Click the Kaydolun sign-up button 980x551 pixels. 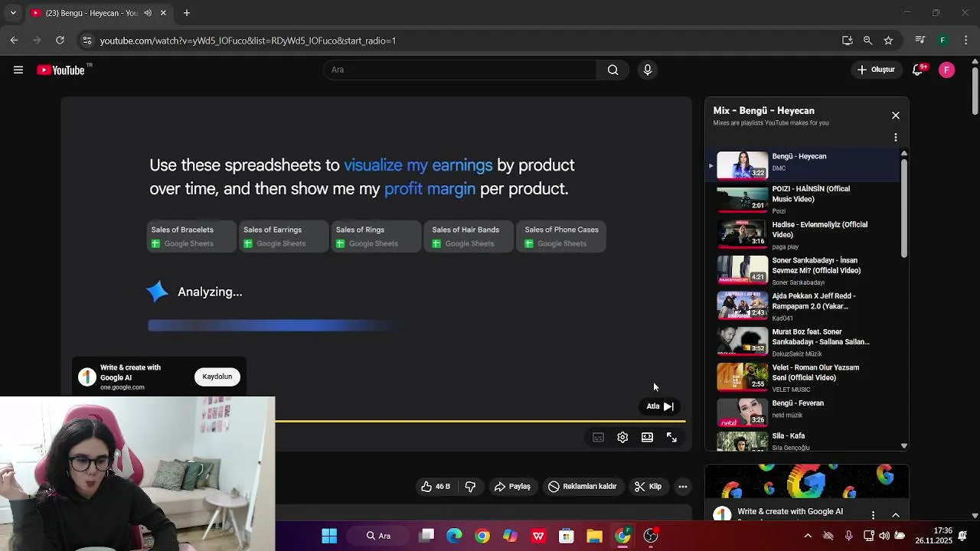point(217,377)
